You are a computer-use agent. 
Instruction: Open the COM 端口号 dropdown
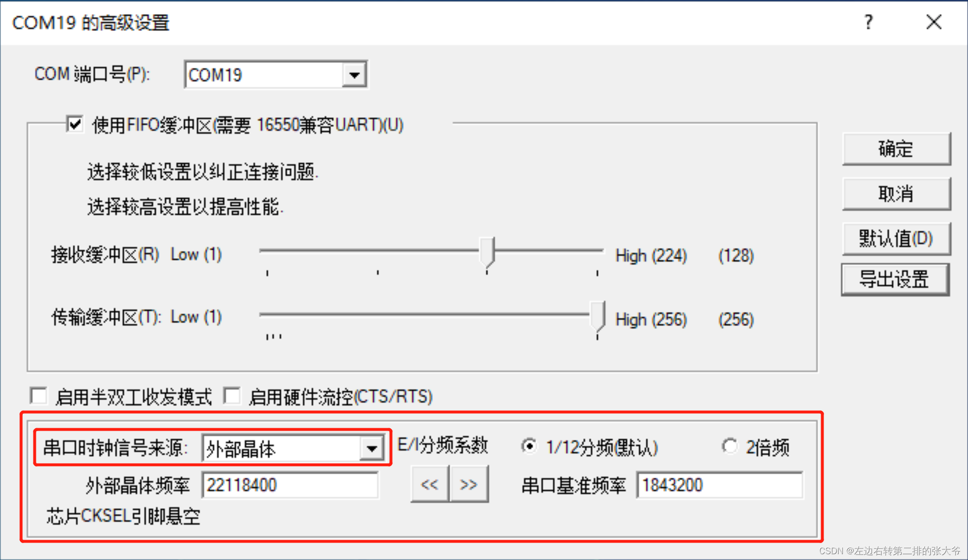(x=355, y=74)
